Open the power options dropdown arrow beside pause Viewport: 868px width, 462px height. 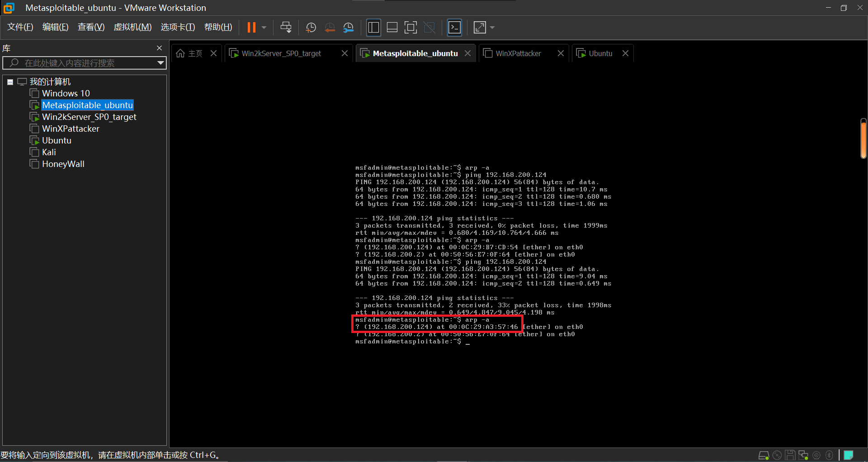pos(264,28)
